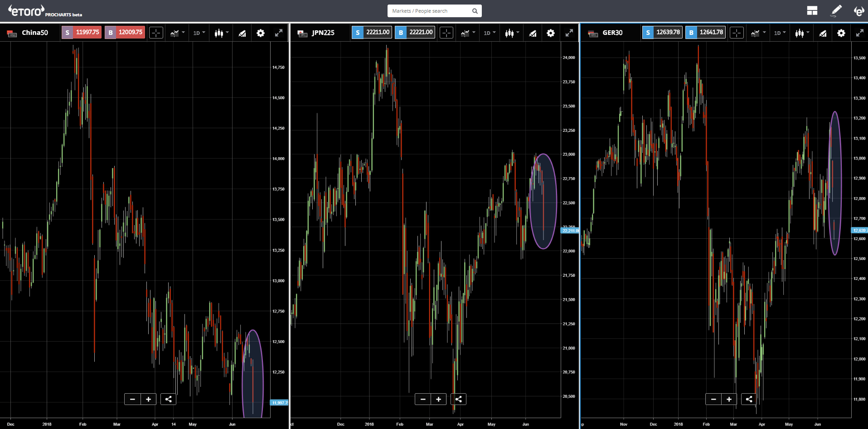Zoom out using the minus button under JPN225
The image size is (868, 429).
tap(422, 399)
